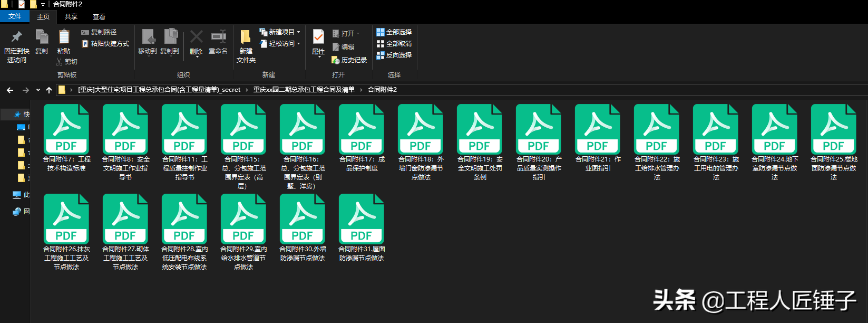Viewport: 868px width, 323px height.
Task: Click the 固定到快速访问 pin icon
Action: (17, 37)
